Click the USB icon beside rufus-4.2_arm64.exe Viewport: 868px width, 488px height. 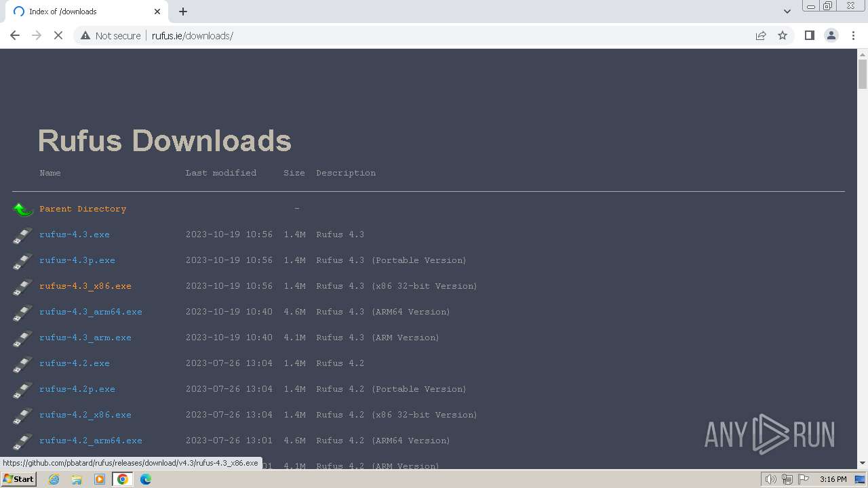coord(22,441)
